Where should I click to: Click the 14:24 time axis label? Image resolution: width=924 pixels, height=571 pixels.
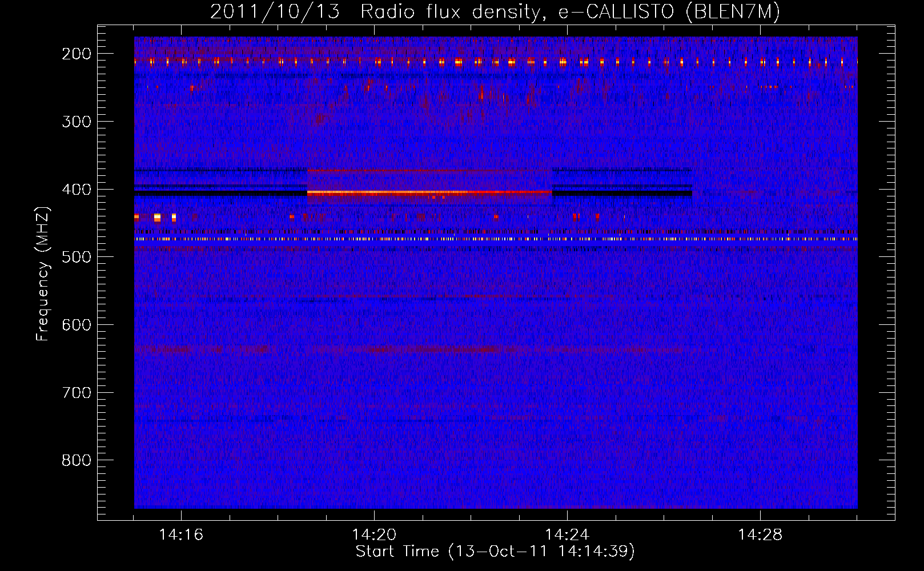pyautogui.click(x=567, y=535)
